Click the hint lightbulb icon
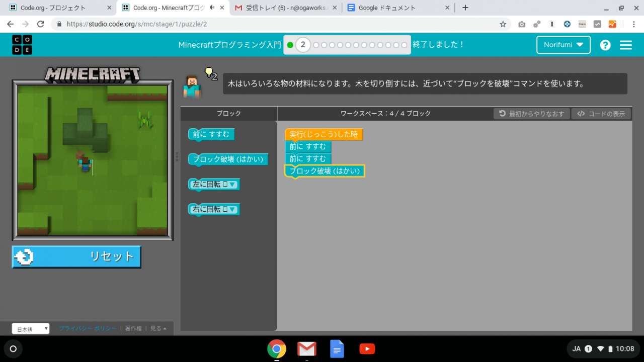The height and width of the screenshot is (362, 644). [210, 74]
